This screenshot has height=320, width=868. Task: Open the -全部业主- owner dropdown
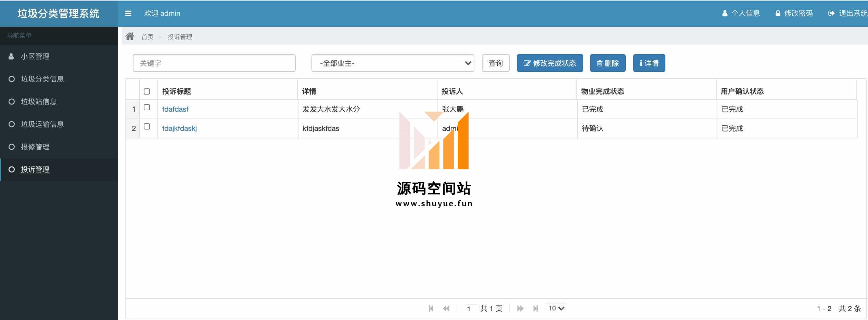[x=393, y=63]
